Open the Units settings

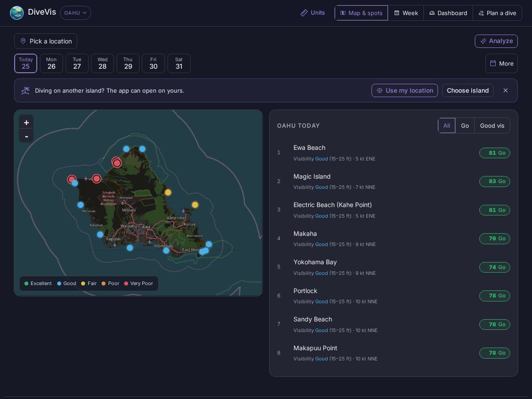click(x=313, y=13)
